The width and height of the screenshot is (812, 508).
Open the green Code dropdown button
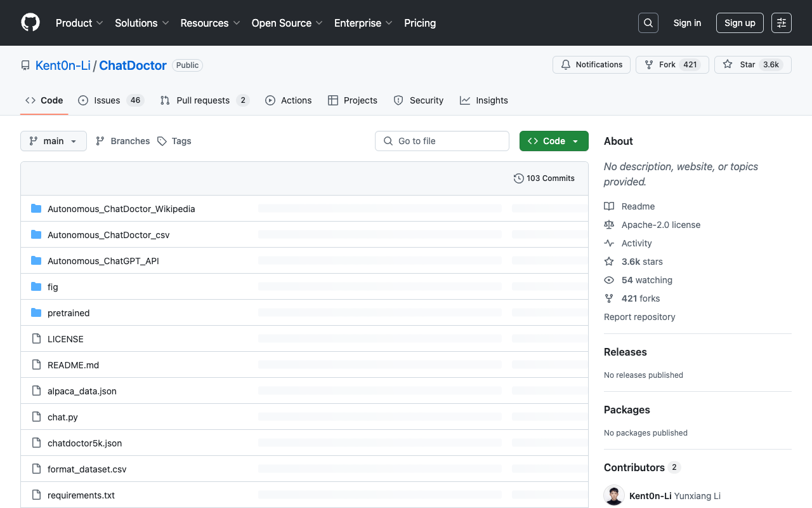pyautogui.click(x=554, y=141)
